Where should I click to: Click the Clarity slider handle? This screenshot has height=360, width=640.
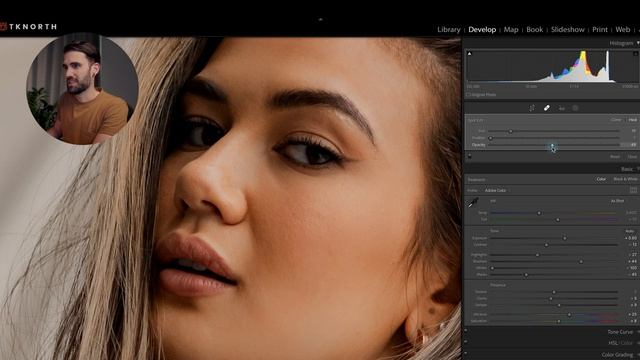point(551,299)
